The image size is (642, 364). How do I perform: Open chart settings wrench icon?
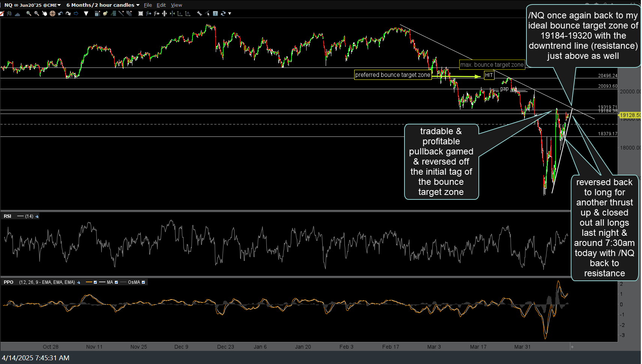[x=199, y=13]
